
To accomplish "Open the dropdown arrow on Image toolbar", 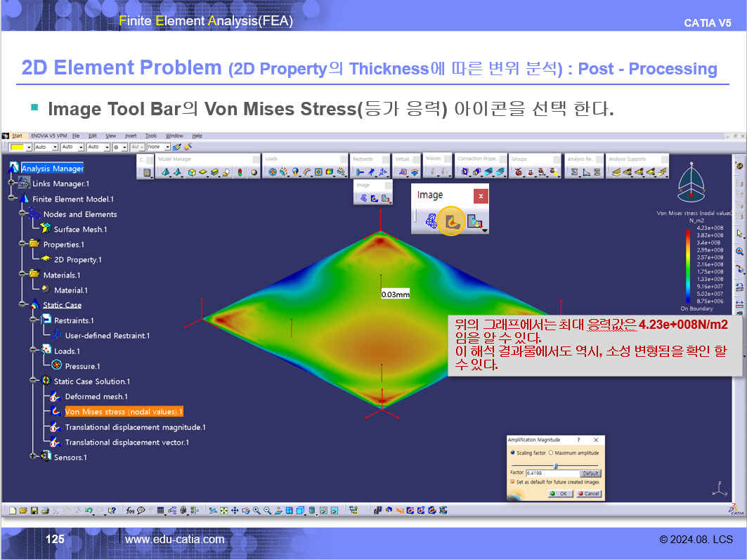I will tap(484, 229).
